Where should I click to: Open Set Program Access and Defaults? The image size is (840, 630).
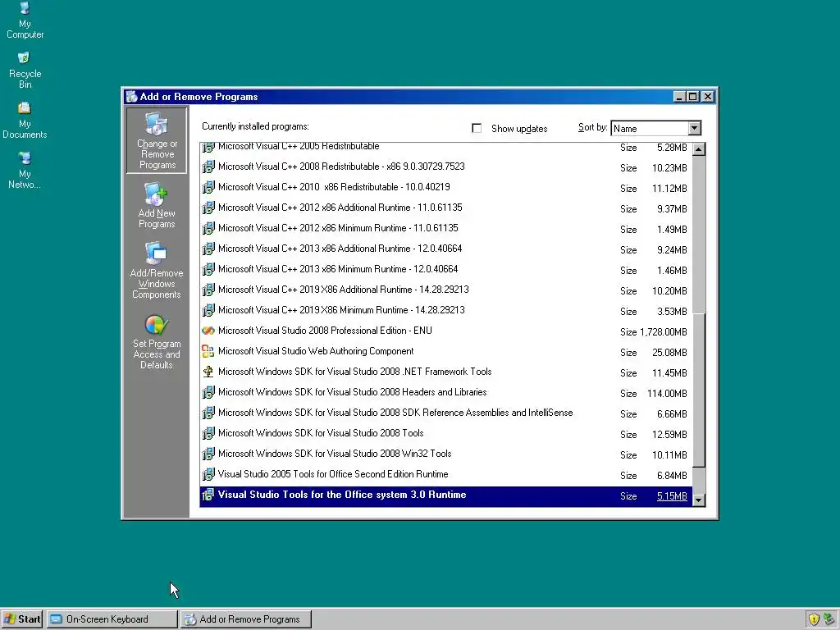point(157,342)
